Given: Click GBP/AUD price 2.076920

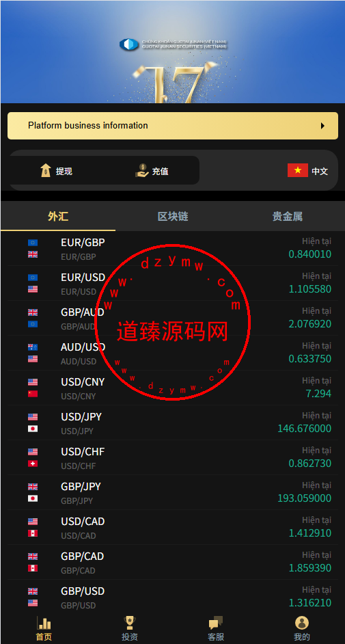Looking at the screenshot, I should coord(309,324).
